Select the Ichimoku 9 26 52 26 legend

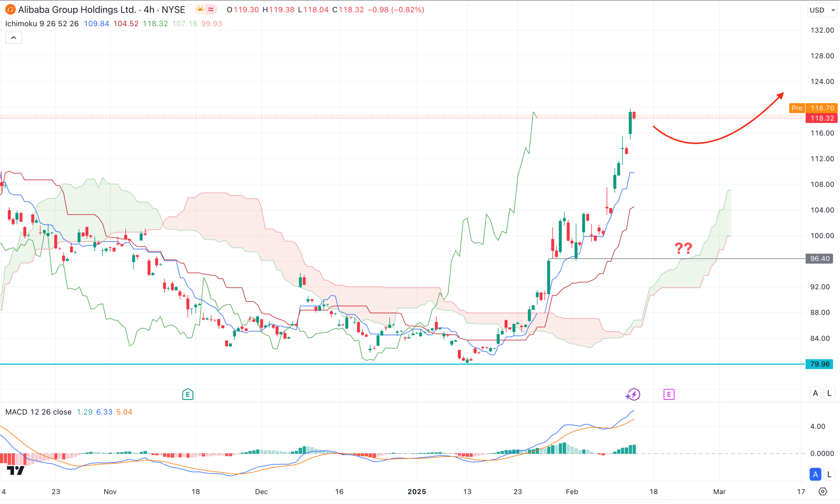coord(42,24)
